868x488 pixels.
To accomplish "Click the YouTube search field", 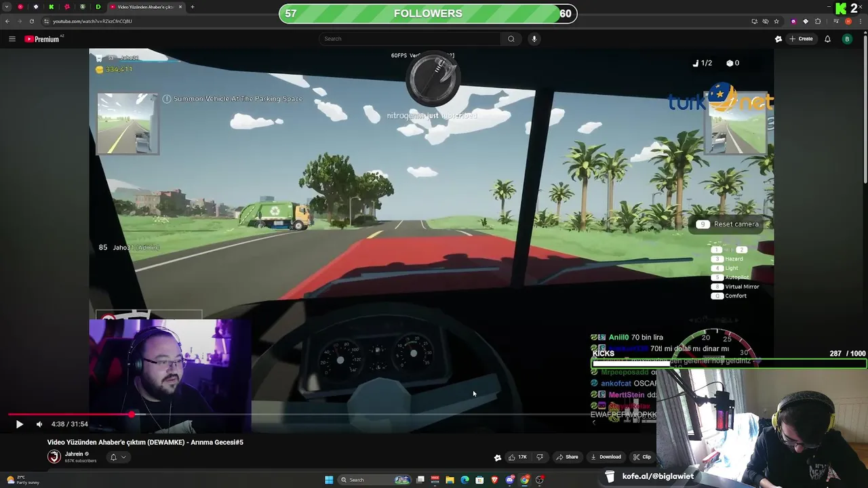I will 410,39.
